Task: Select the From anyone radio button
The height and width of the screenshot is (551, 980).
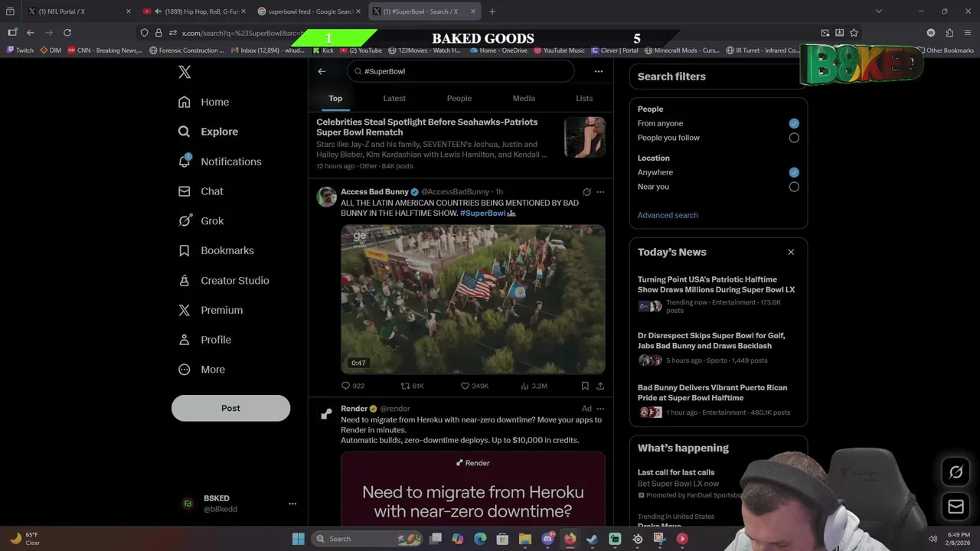Action: (x=794, y=123)
